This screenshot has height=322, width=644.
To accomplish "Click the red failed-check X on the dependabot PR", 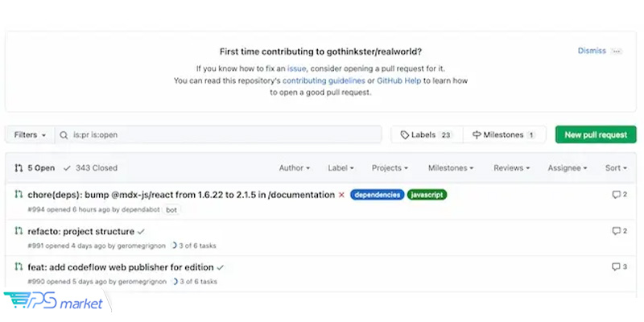I will pos(341,195).
